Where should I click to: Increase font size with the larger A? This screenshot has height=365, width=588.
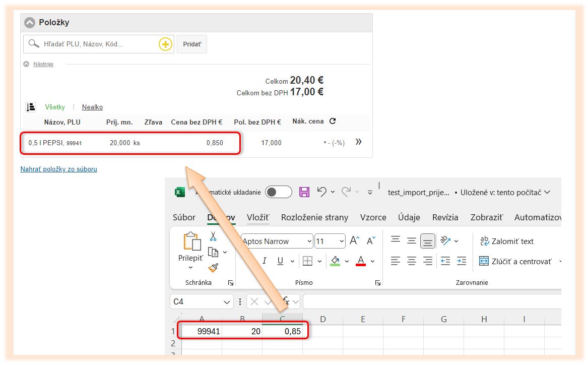tap(354, 241)
